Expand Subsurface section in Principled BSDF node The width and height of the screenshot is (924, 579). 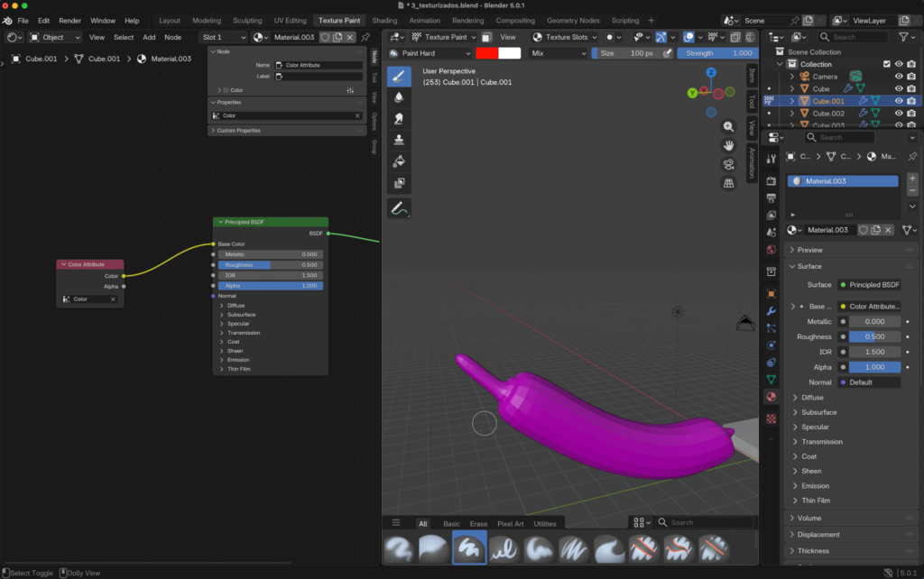click(x=241, y=315)
